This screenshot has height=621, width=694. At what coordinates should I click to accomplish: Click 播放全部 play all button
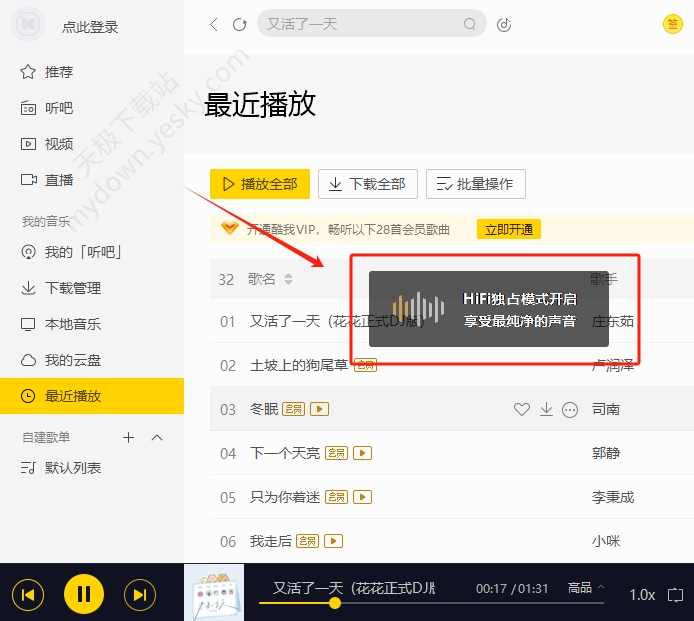[260, 184]
